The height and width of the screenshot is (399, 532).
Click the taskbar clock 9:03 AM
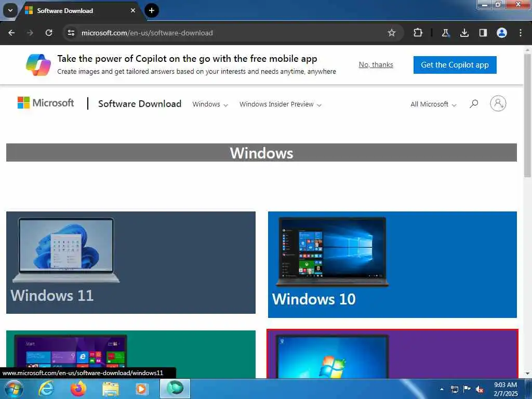506,389
